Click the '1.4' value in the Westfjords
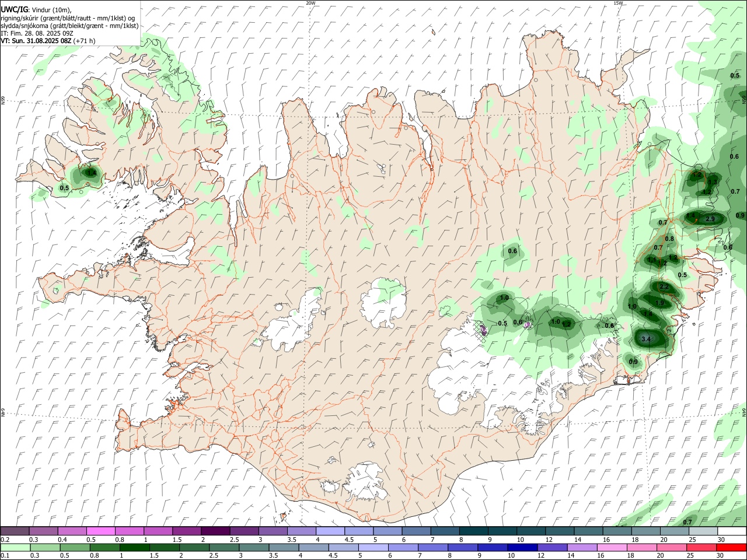Screen dimensions: 747x560 pos(90,173)
